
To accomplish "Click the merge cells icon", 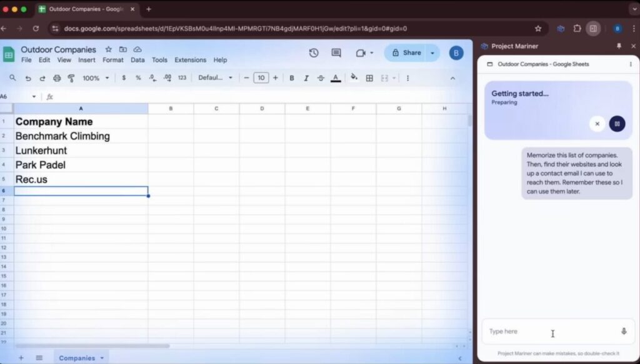I will pyautogui.click(x=384, y=78).
